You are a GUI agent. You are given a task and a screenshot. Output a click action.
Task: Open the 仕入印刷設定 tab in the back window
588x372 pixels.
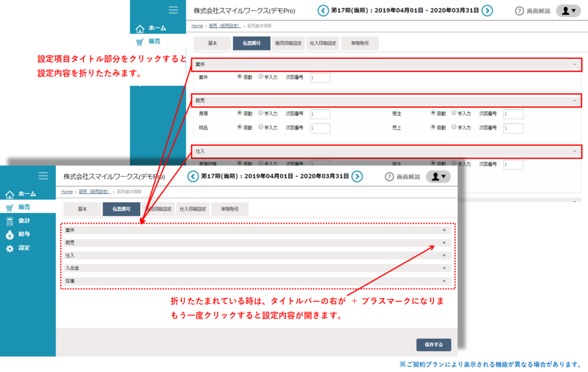point(323,43)
